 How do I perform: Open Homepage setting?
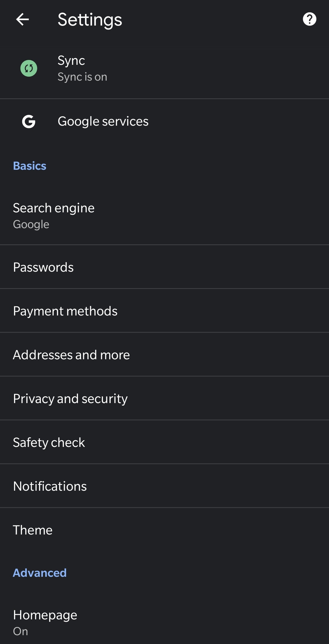[x=164, y=622]
